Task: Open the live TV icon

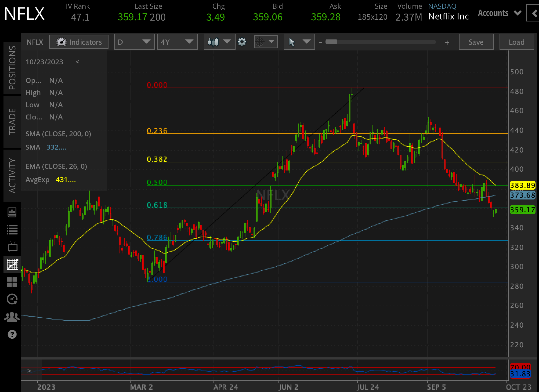Action: 12,246
